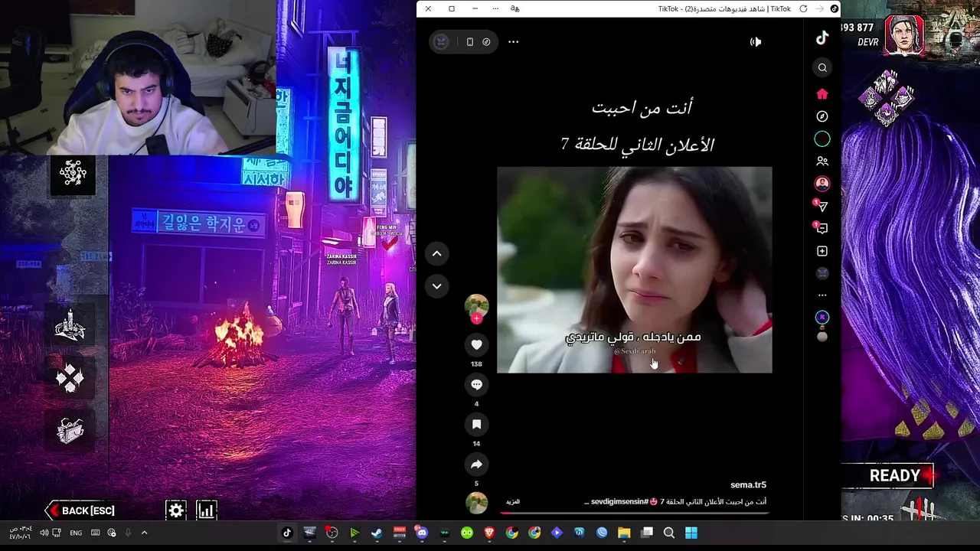This screenshot has height=551, width=980.
Task: Open Discord from the taskbar
Action: [422, 533]
